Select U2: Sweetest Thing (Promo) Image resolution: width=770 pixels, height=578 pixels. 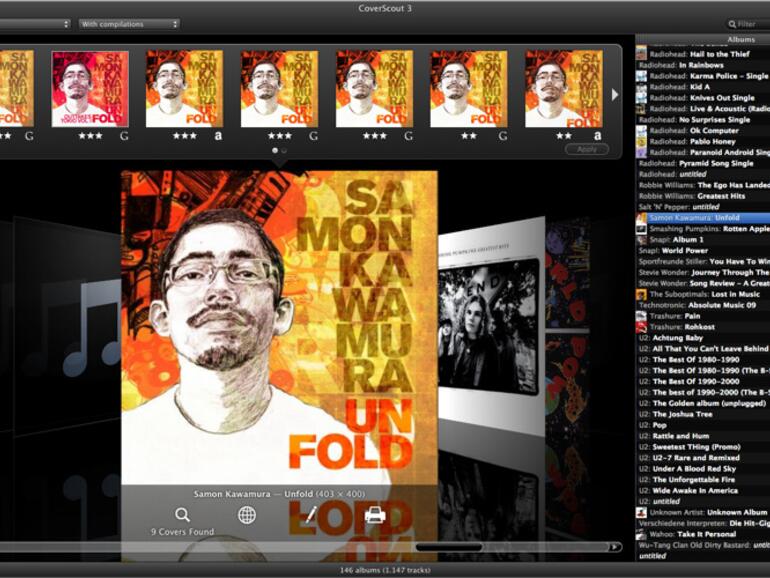click(x=703, y=447)
